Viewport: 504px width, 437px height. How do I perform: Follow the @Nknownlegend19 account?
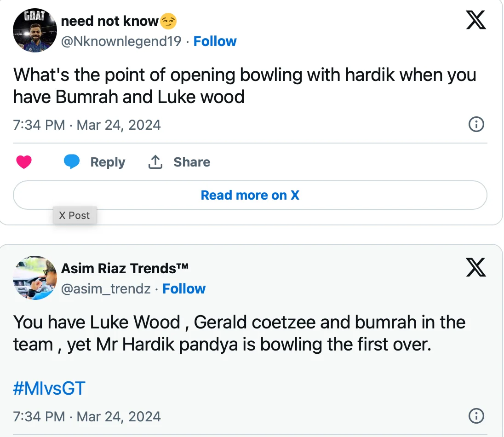[x=215, y=41]
